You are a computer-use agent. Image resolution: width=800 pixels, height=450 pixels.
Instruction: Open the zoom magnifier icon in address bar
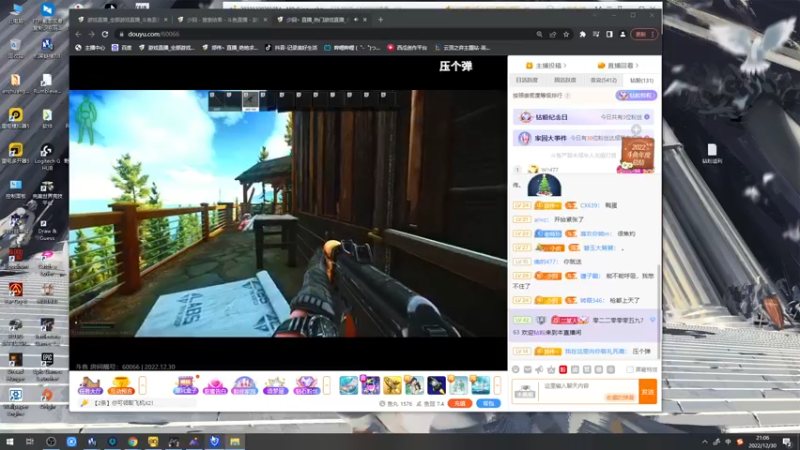pos(539,34)
